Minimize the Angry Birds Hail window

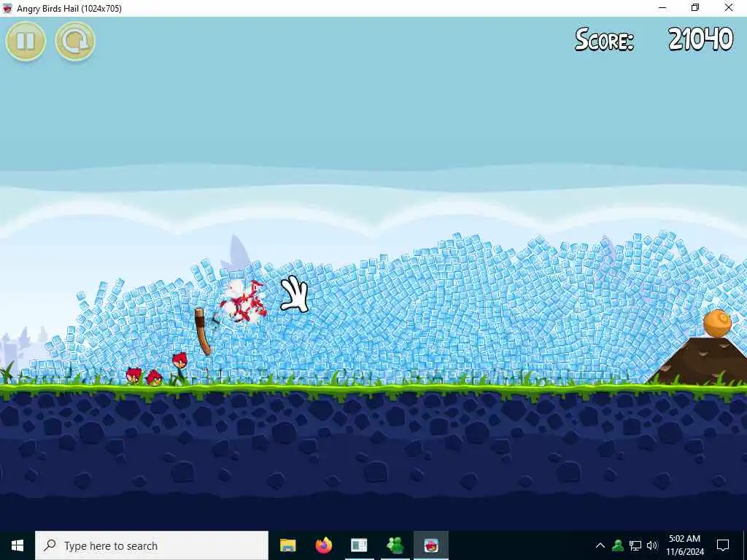click(662, 8)
